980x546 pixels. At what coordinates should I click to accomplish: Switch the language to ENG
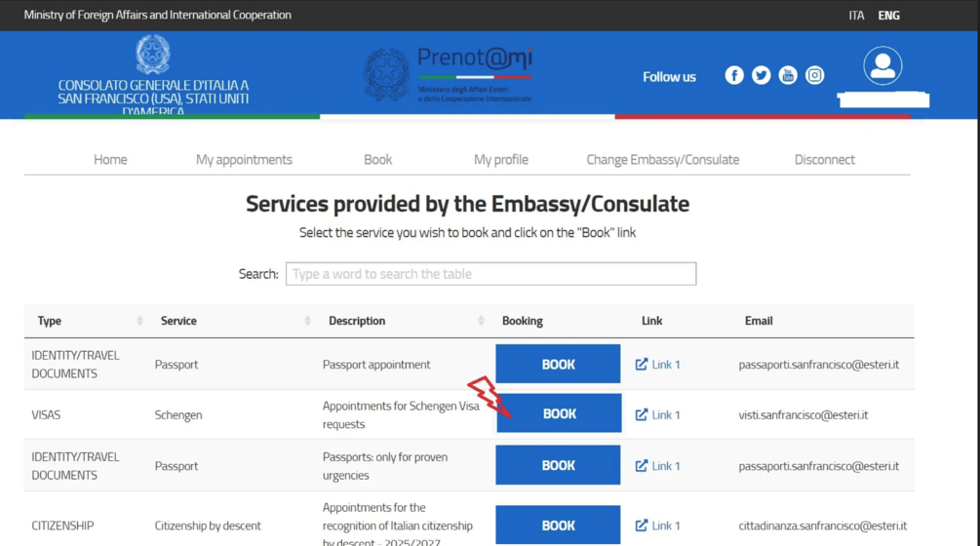click(888, 16)
